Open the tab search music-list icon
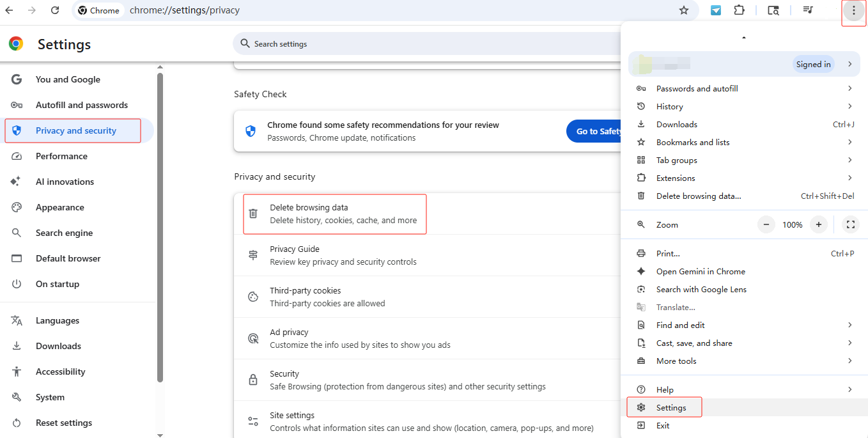868x438 pixels. pos(807,10)
